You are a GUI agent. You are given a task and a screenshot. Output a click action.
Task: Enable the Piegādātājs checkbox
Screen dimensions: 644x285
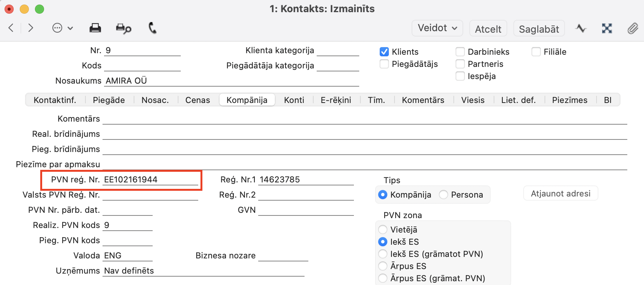click(x=384, y=64)
